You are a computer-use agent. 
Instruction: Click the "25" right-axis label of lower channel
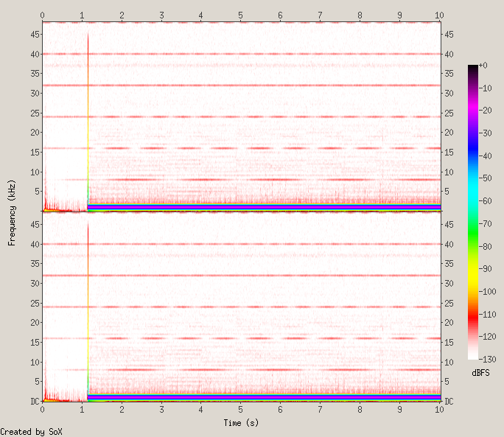pyautogui.click(x=449, y=303)
